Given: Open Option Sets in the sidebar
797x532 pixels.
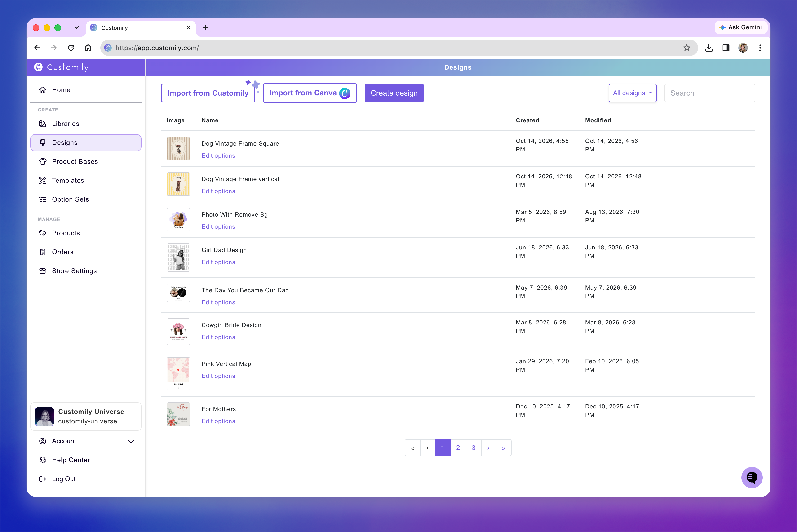Looking at the screenshot, I should click(85, 199).
